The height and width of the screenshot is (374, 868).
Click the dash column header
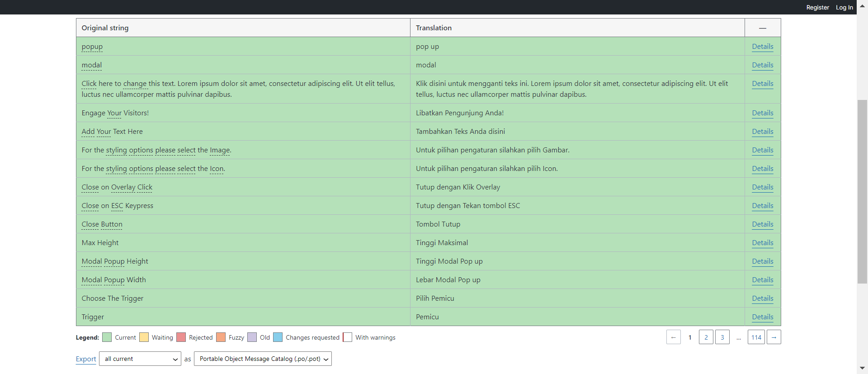pyautogui.click(x=762, y=28)
